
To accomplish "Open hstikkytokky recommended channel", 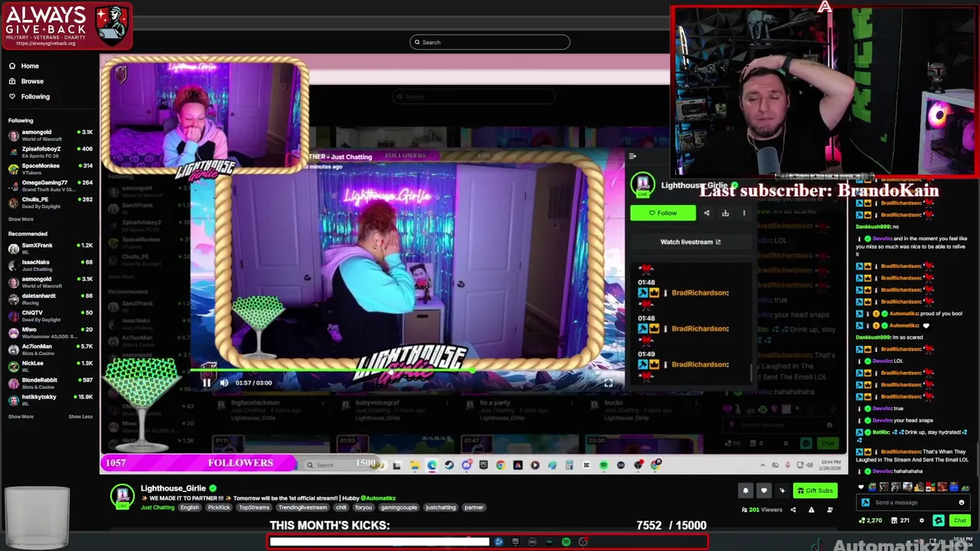I will coord(50,400).
